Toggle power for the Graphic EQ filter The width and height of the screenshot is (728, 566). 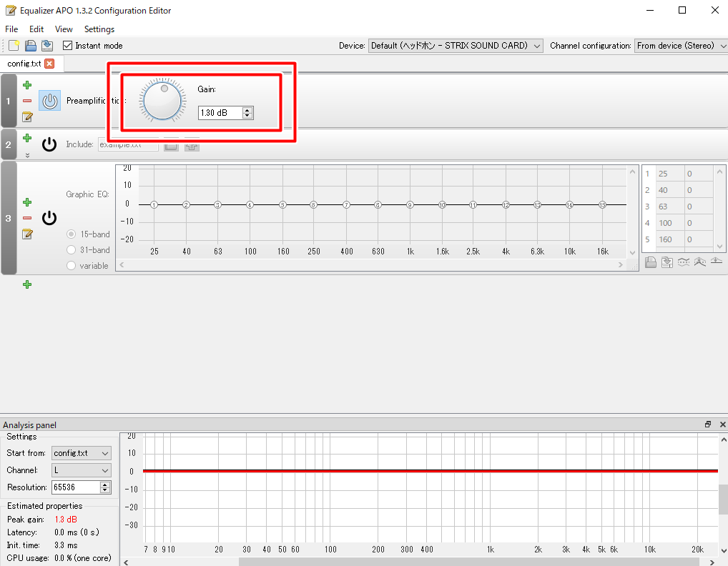[49, 218]
